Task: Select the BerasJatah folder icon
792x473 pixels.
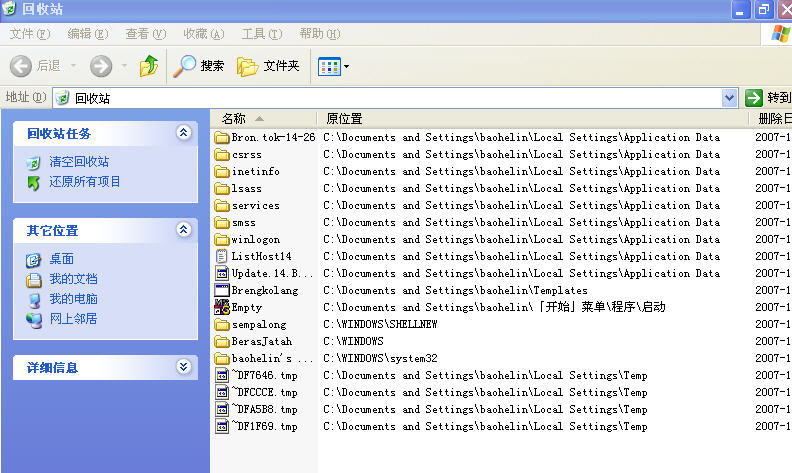Action: (222, 342)
